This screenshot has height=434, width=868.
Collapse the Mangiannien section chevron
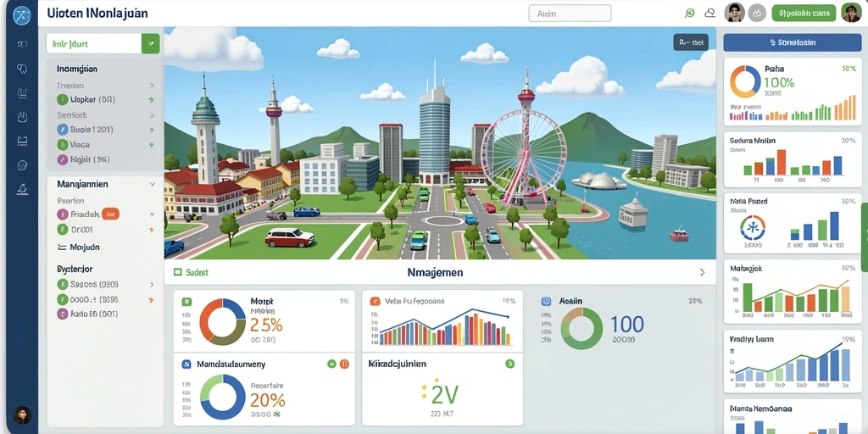pos(153,184)
